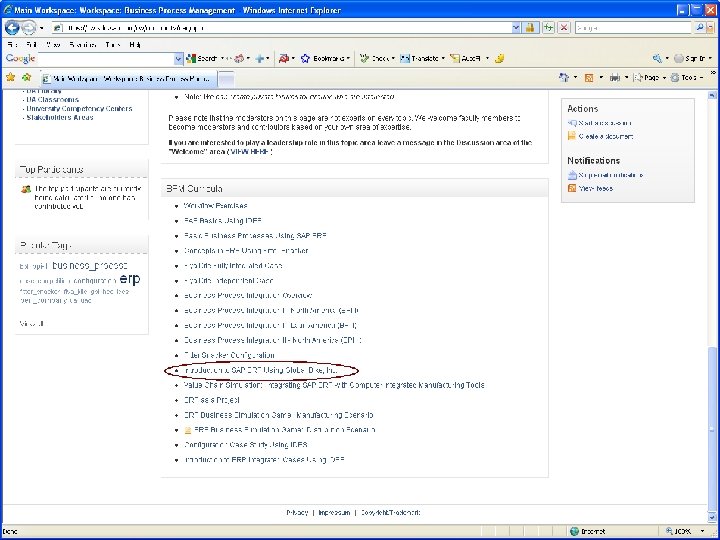
Task: Click the URL address bar
Action: [282, 28]
